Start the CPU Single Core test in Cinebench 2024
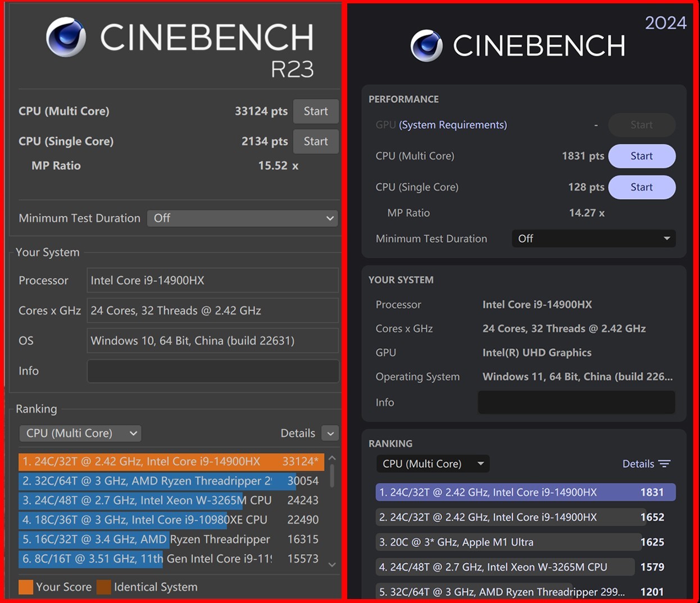 [x=642, y=187]
